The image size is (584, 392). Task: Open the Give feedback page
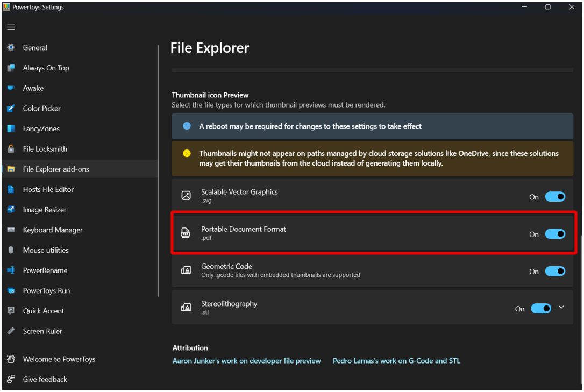coord(45,380)
